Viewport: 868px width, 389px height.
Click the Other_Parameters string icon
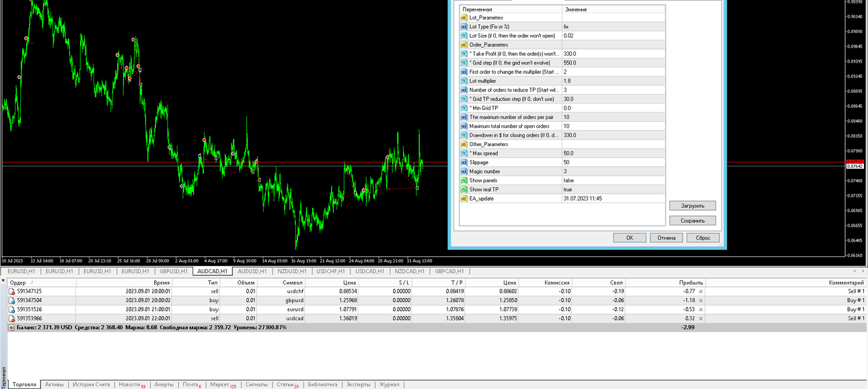click(464, 144)
